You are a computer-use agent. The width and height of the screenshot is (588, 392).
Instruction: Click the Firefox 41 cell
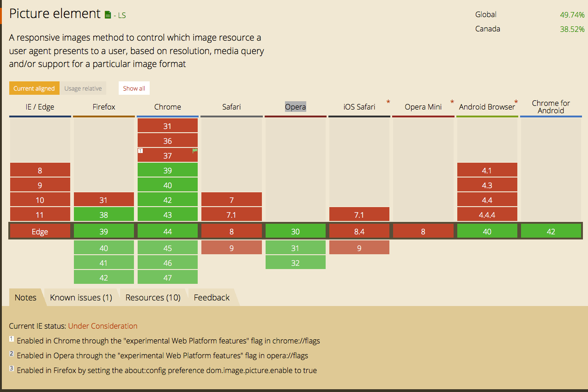[104, 263]
